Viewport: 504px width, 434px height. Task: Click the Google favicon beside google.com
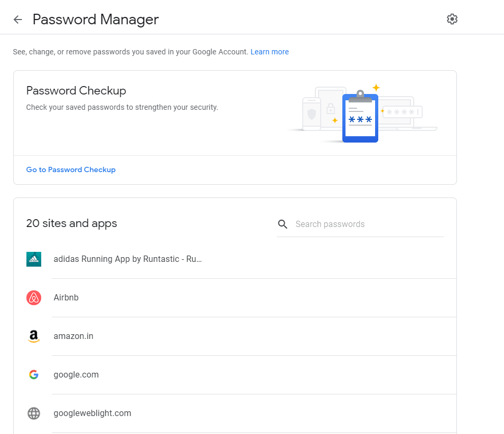(x=33, y=374)
